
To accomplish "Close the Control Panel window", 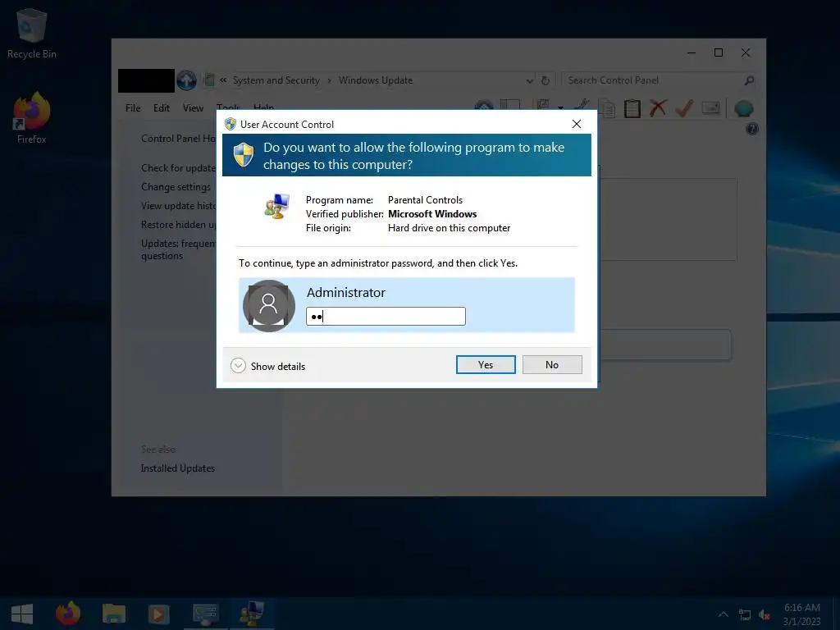I will coord(746,52).
